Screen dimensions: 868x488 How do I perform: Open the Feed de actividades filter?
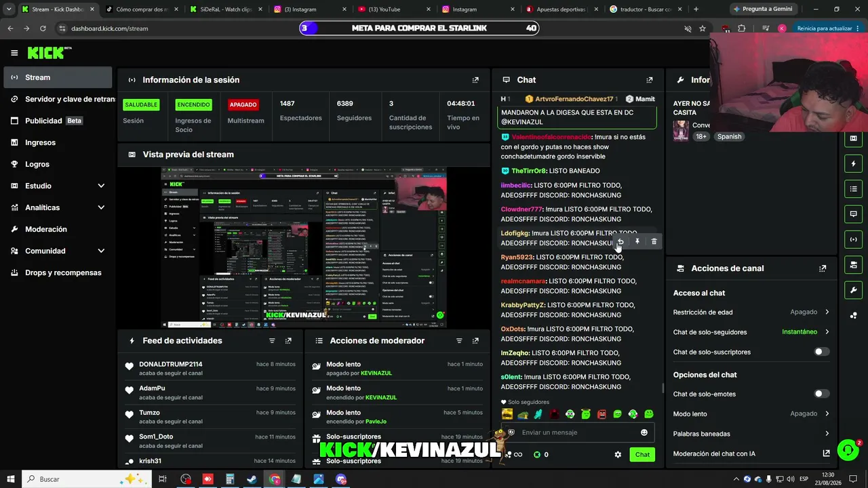(x=272, y=341)
